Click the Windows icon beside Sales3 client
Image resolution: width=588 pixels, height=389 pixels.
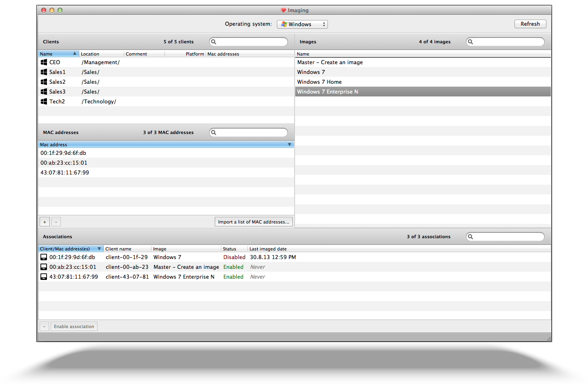(x=44, y=92)
